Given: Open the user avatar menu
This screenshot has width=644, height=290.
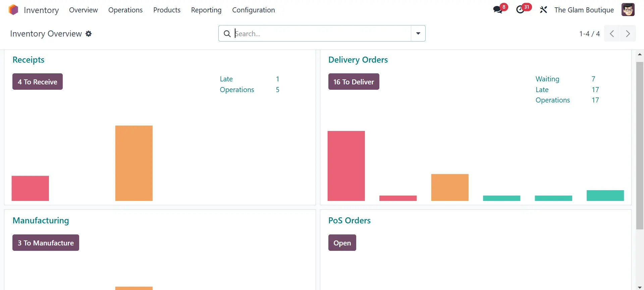Looking at the screenshot, I should [628, 10].
